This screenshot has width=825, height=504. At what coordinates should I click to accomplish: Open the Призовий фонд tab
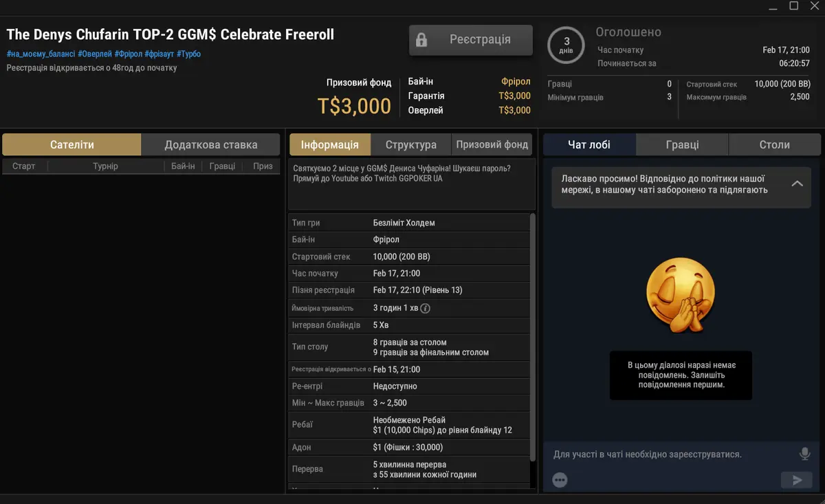(492, 144)
